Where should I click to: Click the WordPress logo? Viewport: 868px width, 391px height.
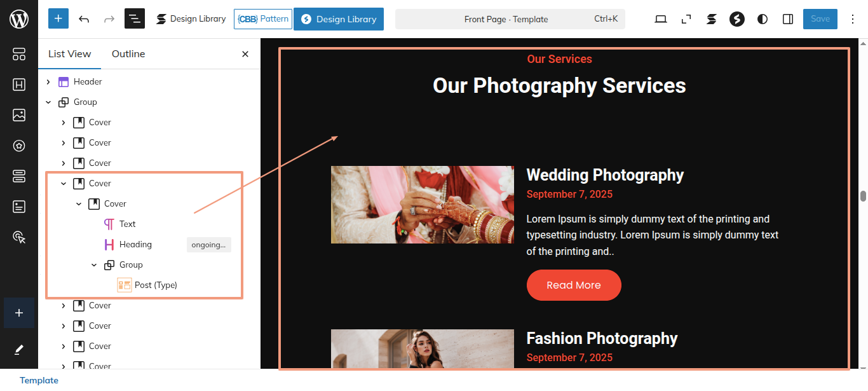tap(19, 19)
